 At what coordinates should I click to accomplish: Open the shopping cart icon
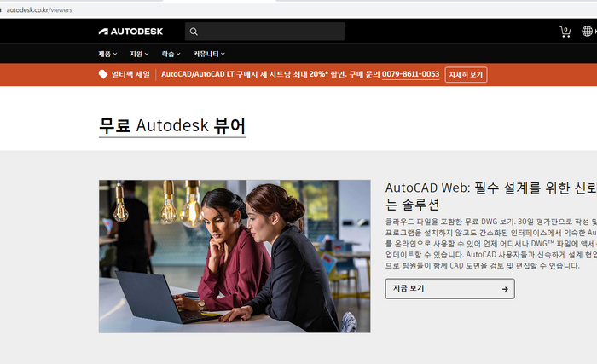(x=565, y=32)
